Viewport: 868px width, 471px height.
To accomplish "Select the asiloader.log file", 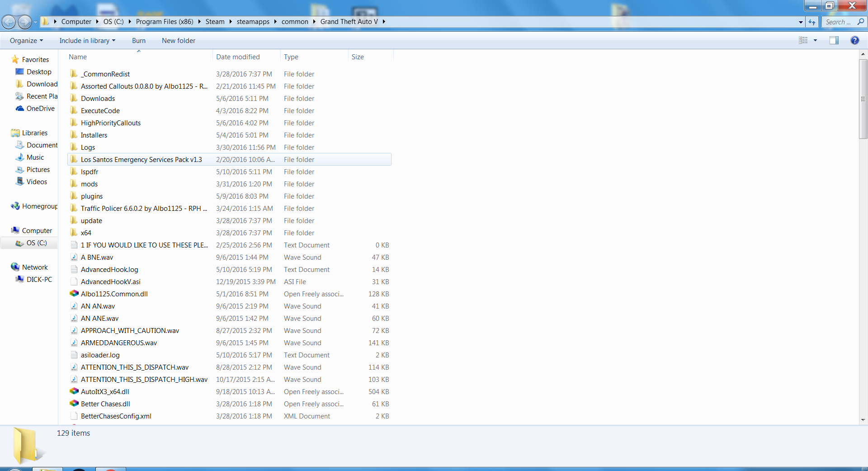I will tap(229, 355).
